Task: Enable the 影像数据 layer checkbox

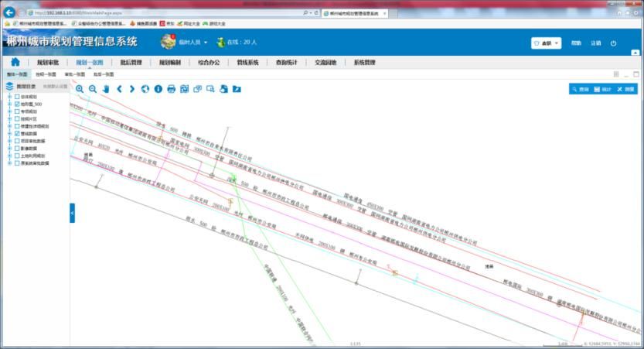Action: coord(17,149)
